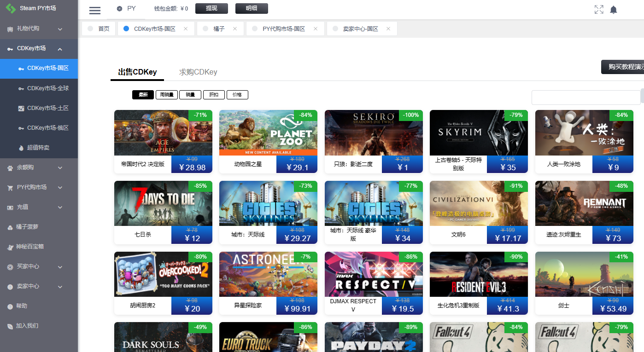Sort by 价格
The image size is (644, 352).
(x=237, y=95)
